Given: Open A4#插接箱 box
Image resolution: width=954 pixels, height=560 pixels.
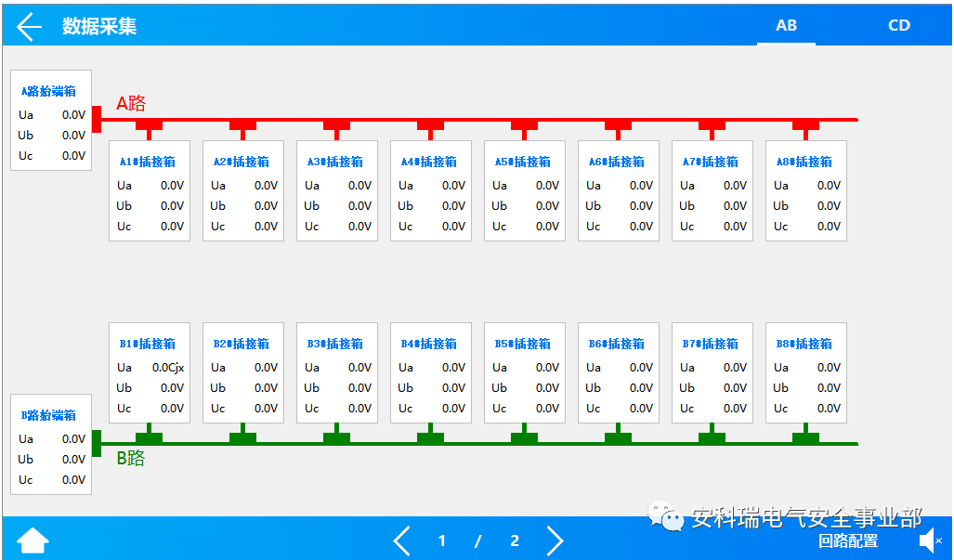Looking at the screenshot, I should pos(431,191).
